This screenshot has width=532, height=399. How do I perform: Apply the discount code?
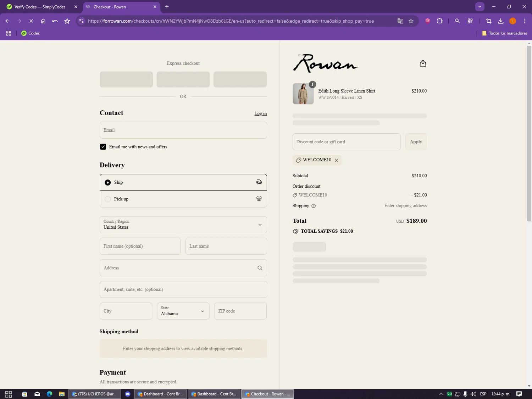416,142
